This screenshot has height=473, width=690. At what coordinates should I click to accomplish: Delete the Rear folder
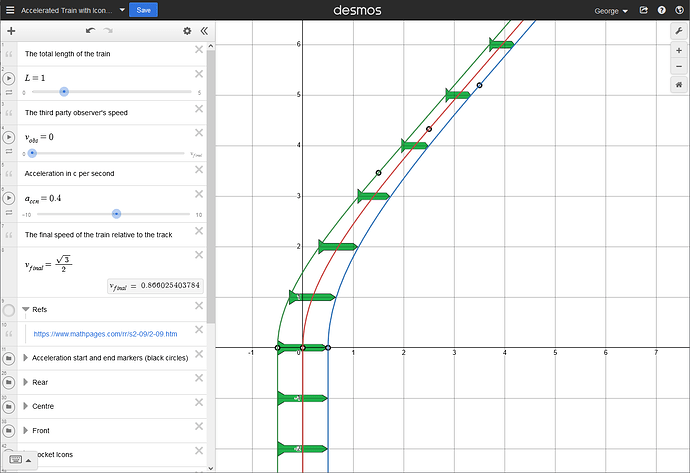pyautogui.click(x=199, y=378)
